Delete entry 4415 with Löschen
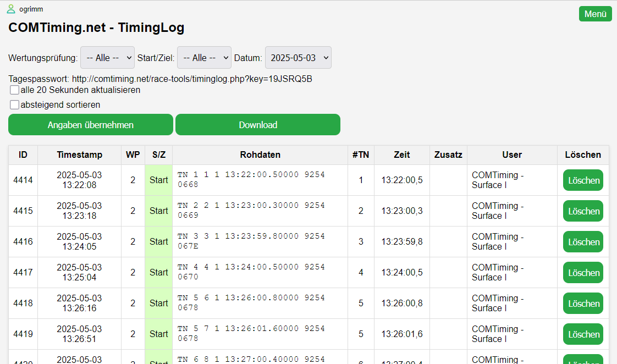 click(x=583, y=211)
